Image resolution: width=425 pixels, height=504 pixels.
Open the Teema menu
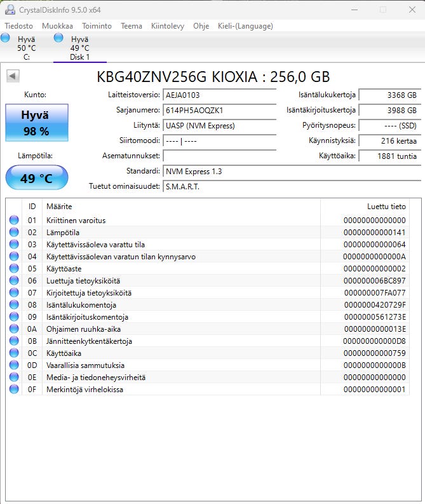click(132, 26)
